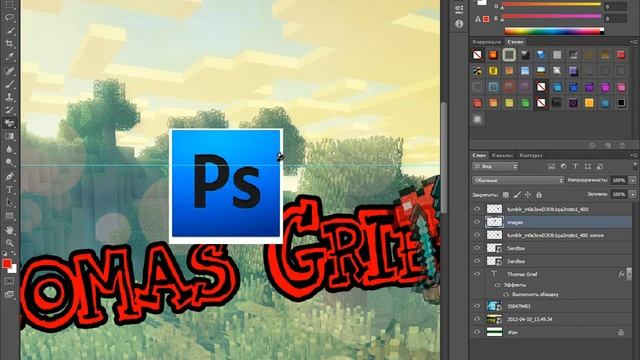Select the Path Selection arrow tool

coord(9,203)
